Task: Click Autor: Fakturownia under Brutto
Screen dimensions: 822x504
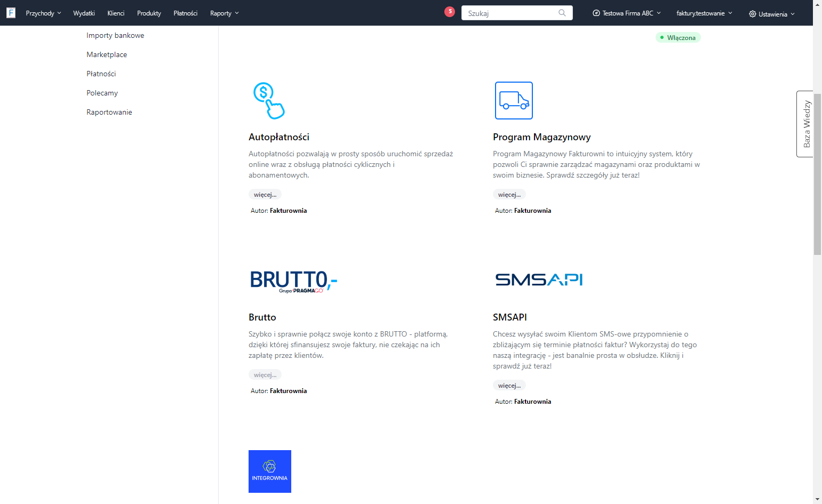Action: pyautogui.click(x=279, y=391)
